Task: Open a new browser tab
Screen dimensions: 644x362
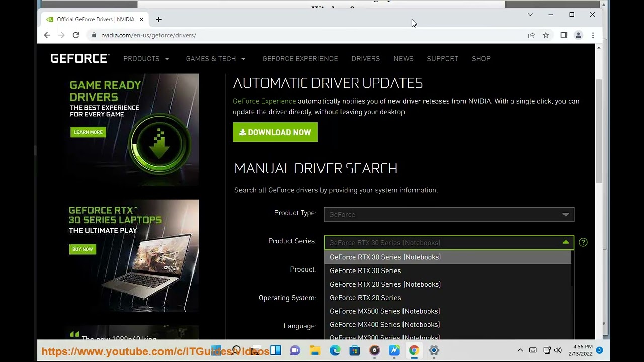Action: [x=158, y=19]
